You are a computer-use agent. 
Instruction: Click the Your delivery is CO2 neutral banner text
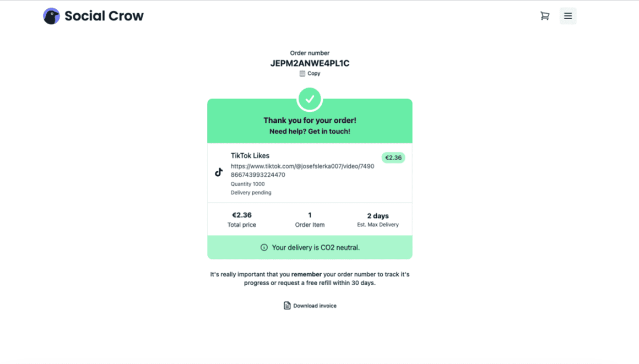pos(316,248)
